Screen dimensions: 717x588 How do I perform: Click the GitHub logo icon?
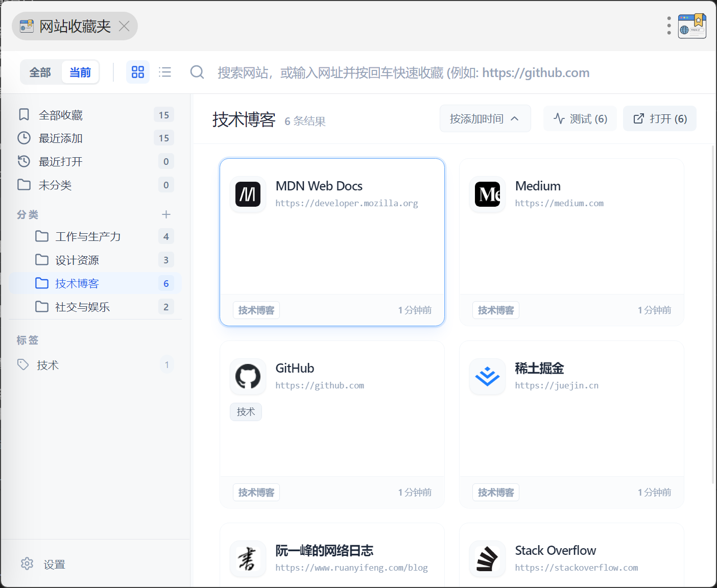(248, 377)
